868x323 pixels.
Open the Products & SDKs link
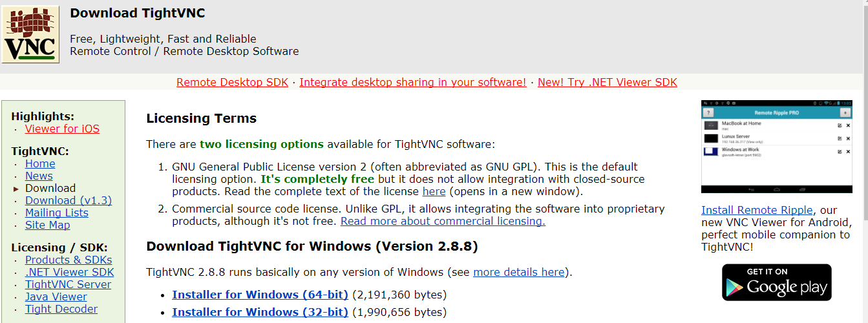[69, 260]
